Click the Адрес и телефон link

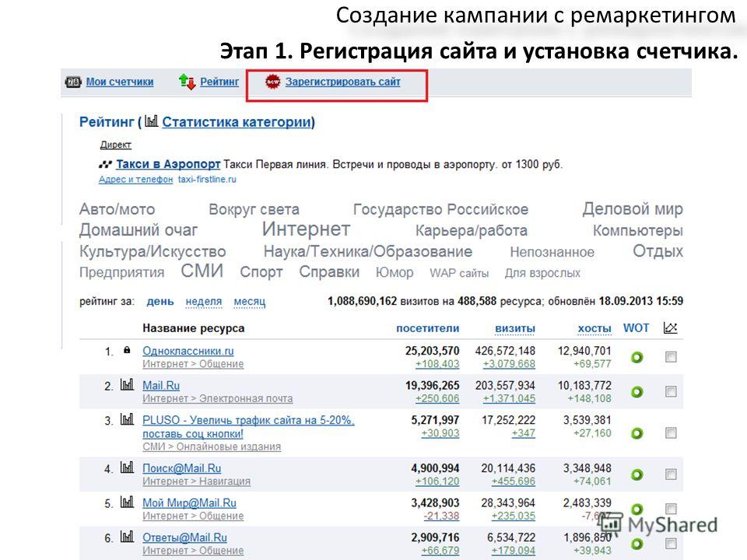pos(135,180)
